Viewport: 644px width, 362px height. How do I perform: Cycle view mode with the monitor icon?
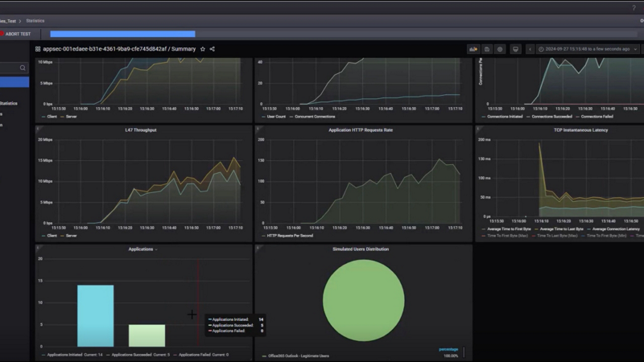[x=515, y=49]
